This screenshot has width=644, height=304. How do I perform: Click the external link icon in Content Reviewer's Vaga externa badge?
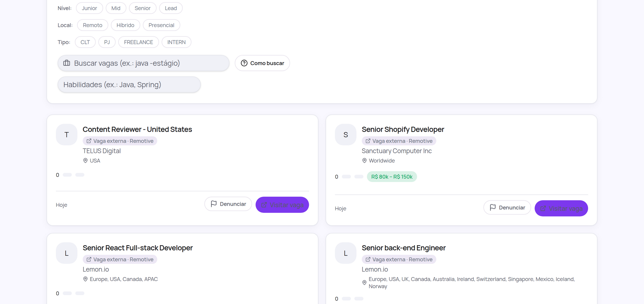coord(89,141)
